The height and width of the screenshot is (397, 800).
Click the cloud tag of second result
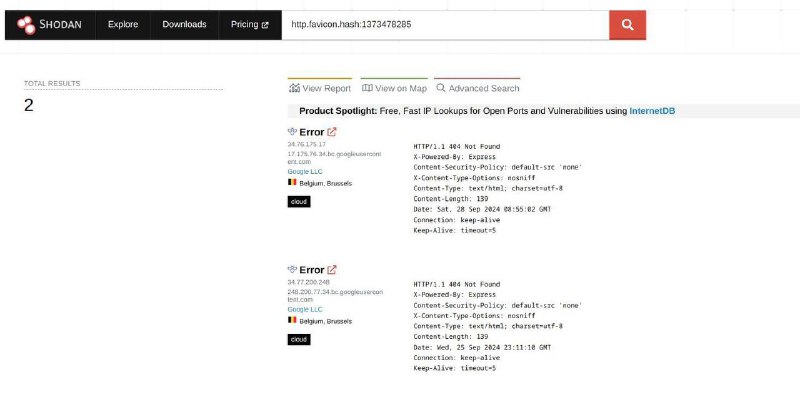click(x=298, y=339)
